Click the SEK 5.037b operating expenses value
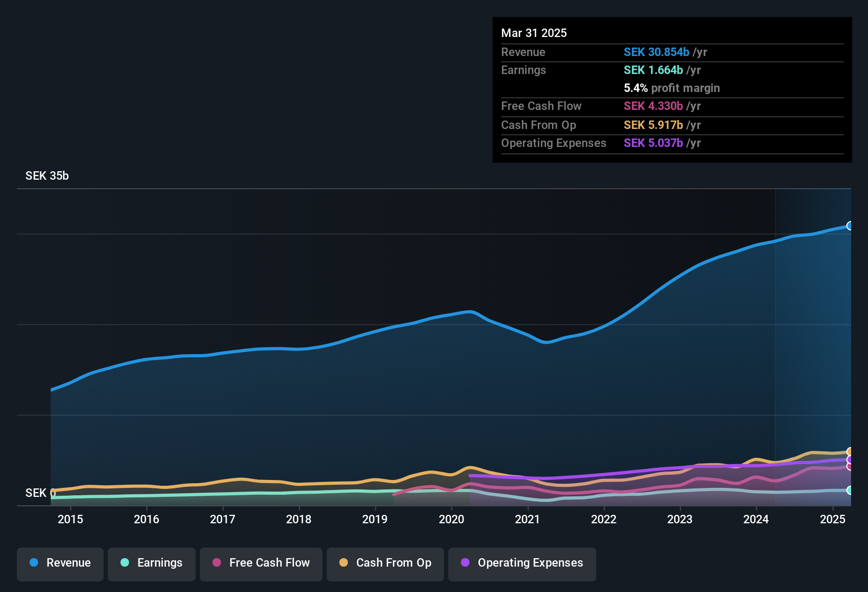The width and height of the screenshot is (868, 592). point(653,143)
